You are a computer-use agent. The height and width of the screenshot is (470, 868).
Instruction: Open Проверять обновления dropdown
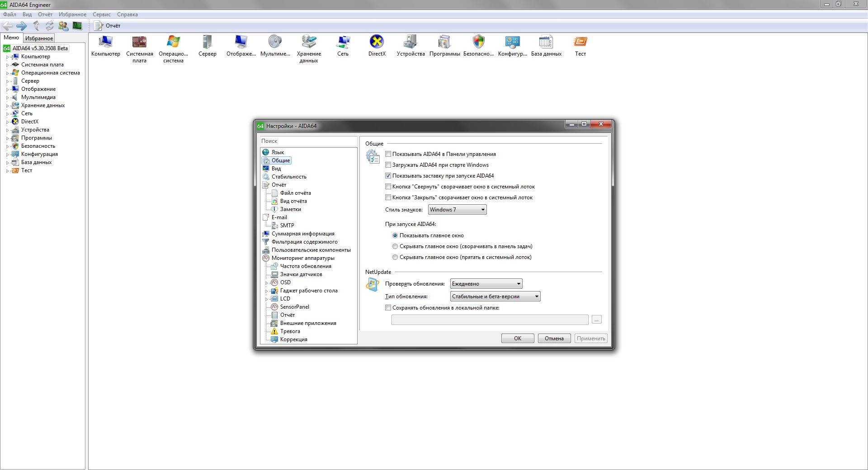tap(486, 284)
